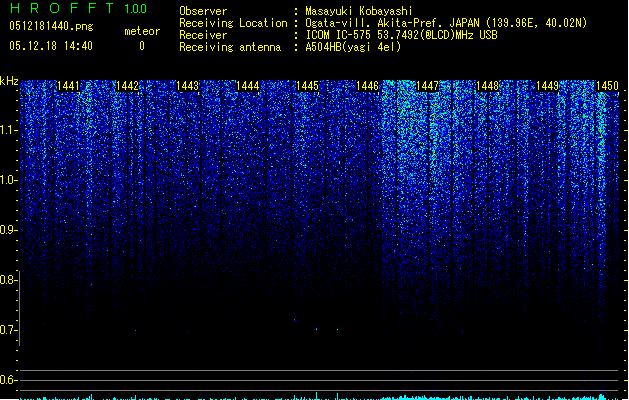Click frequency axis label 1.1

coord(7,131)
